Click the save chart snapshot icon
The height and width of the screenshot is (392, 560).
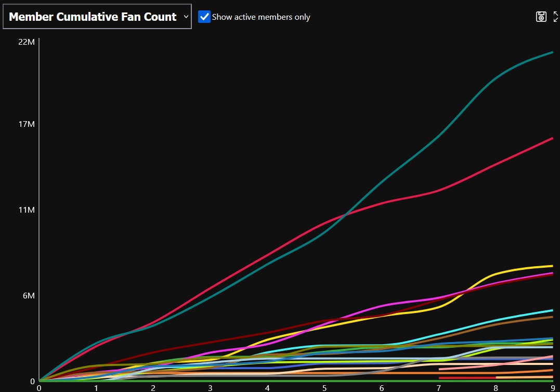[541, 17]
